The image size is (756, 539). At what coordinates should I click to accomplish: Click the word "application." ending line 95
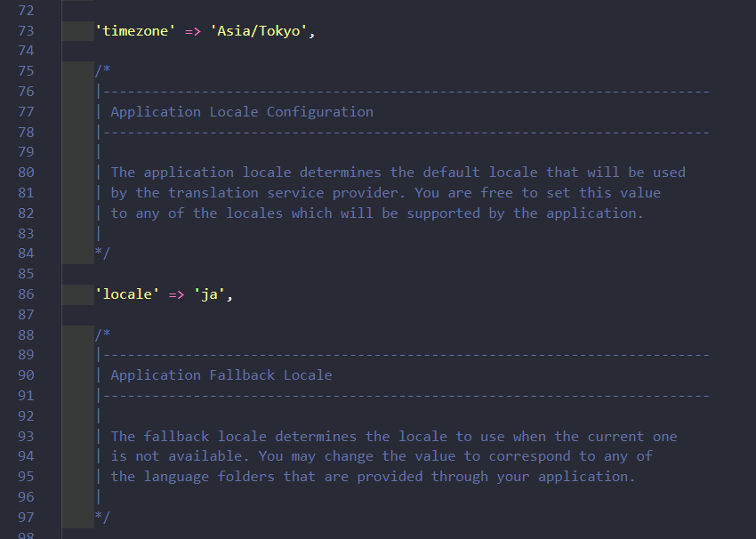coord(586,477)
